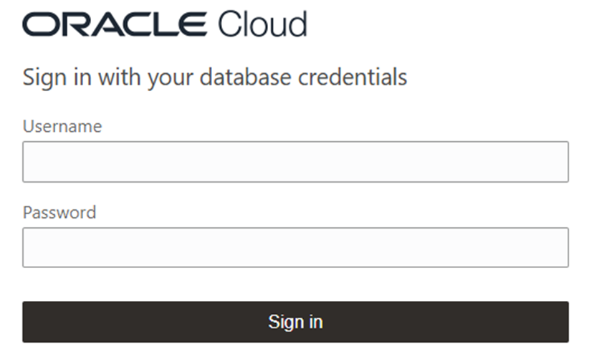Click the Password label text
The image size is (607, 364).
tap(59, 213)
